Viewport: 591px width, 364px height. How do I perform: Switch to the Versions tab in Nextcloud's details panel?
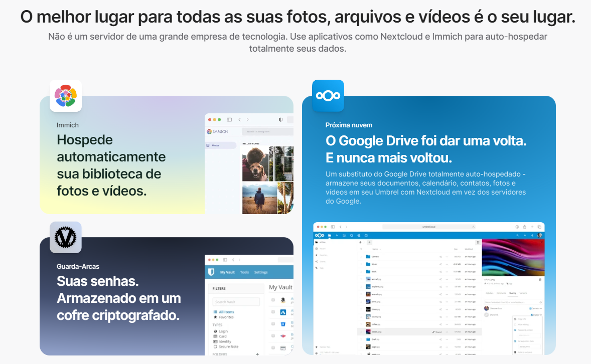coord(524,293)
